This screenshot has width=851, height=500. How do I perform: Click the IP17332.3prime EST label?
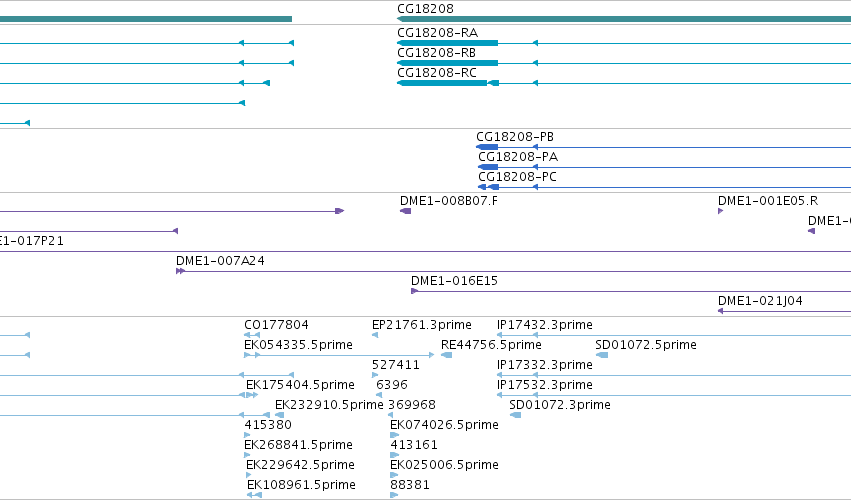point(544,365)
